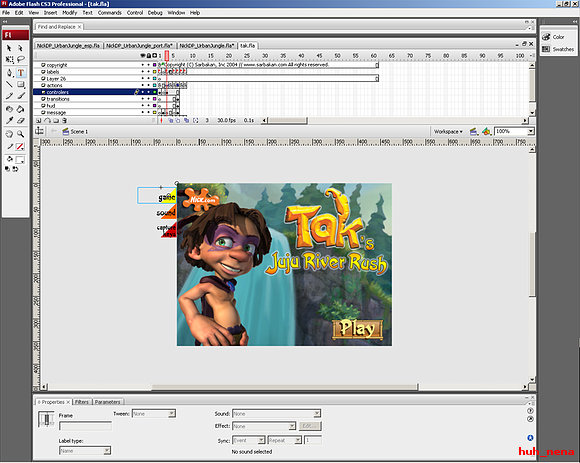580x463 pixels.
Task: Select the Rectangle tool
Action: coord(21,84)
